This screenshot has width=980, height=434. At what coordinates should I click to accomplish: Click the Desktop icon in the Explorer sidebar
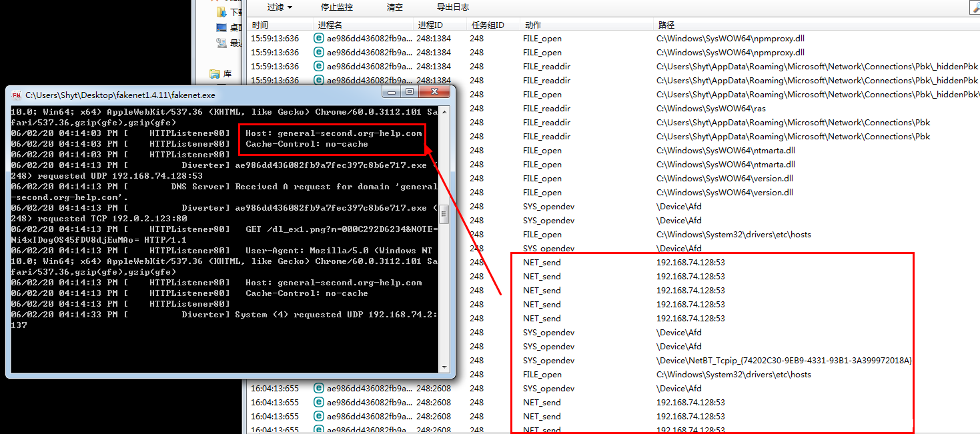tap(222, 28)
